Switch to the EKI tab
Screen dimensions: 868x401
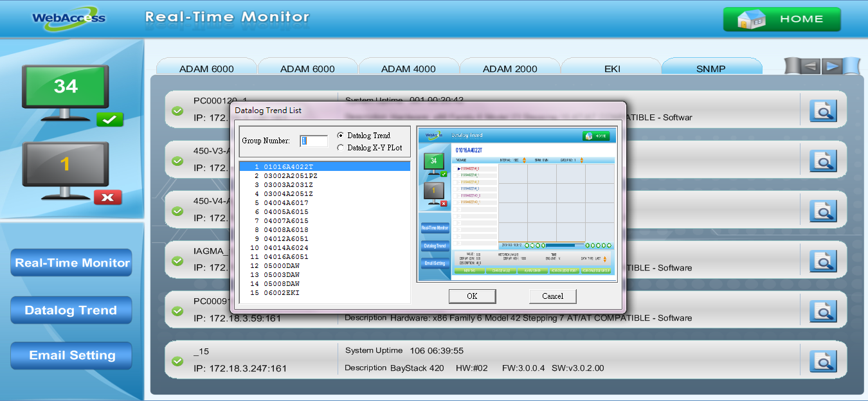point(611,68)
